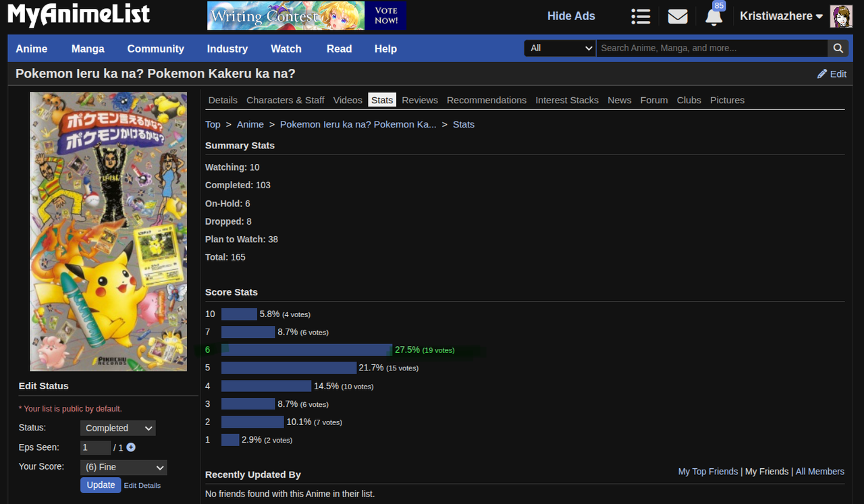Click the Completed: 103 summary stat
The image size is (864, 504).
point(238,185)
